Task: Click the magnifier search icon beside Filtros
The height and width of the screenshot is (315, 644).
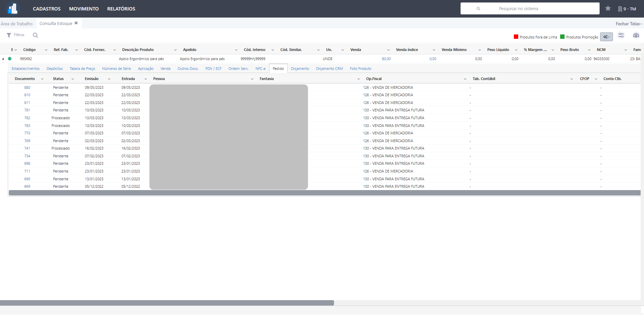Action: point(35,35)
